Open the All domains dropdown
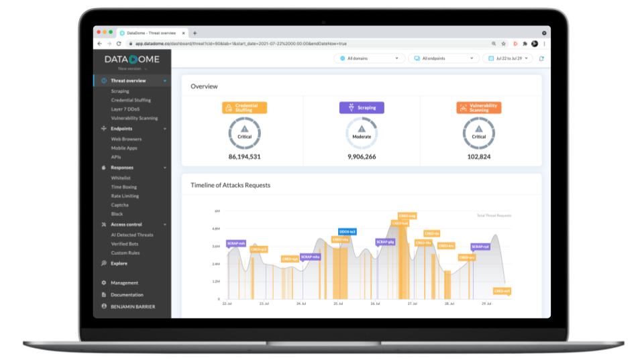644x362 pixels. [369, 58]
